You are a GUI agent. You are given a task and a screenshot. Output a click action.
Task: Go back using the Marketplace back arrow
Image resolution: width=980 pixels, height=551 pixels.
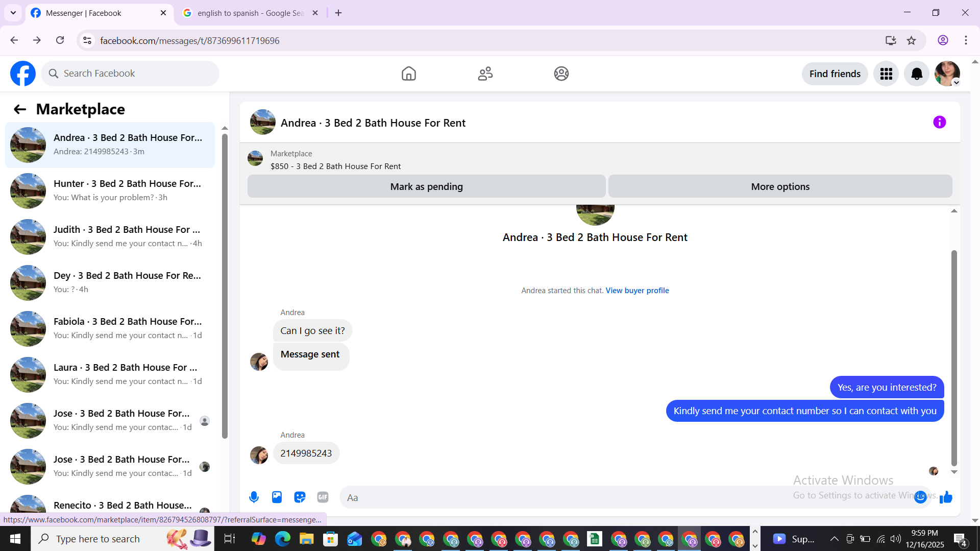(x=20, y=109)
